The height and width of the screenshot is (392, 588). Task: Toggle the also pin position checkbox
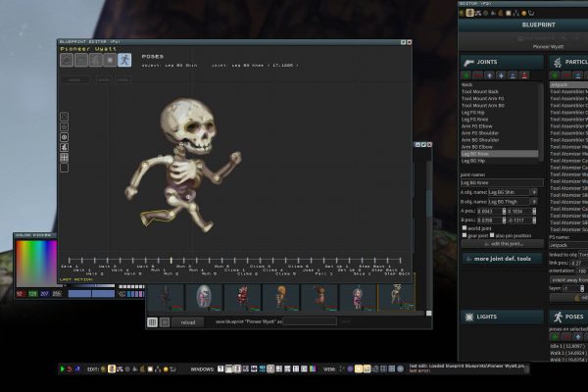pyautogui.click(x=492, y=235)
